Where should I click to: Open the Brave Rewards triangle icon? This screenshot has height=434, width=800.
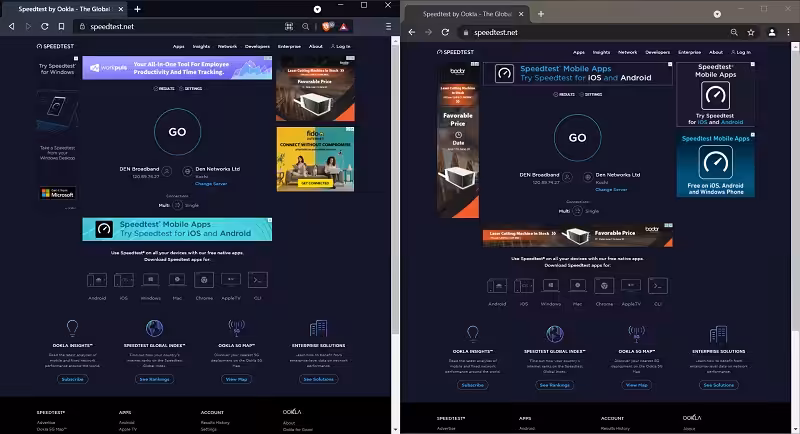pos(344,27)
